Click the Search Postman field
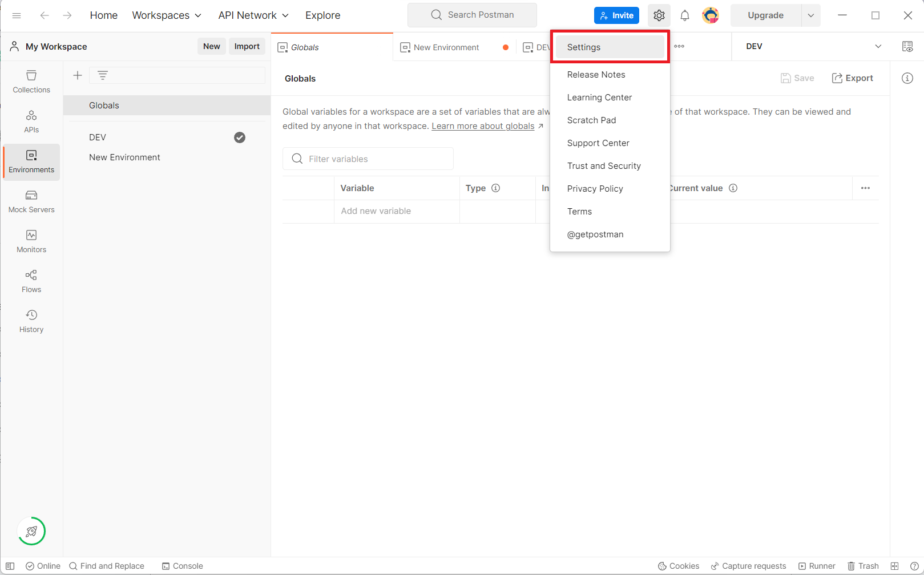 pyautogui.click(x=472, y=15)
